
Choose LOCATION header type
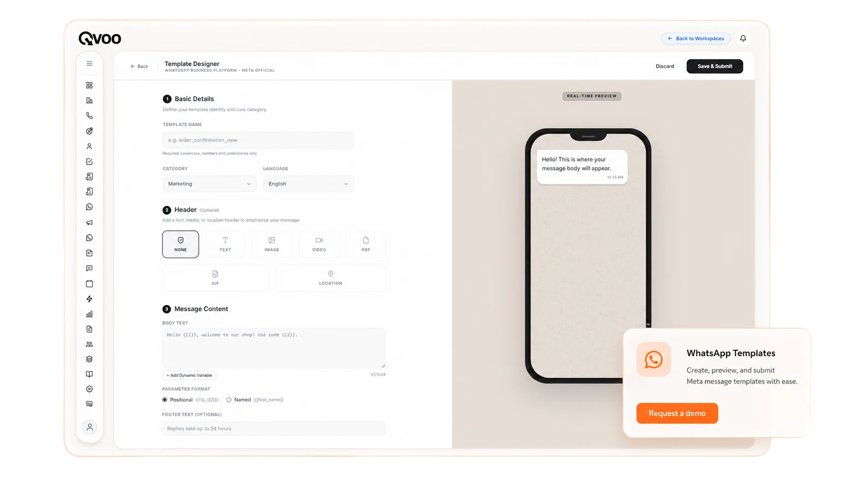pos(331,277)
